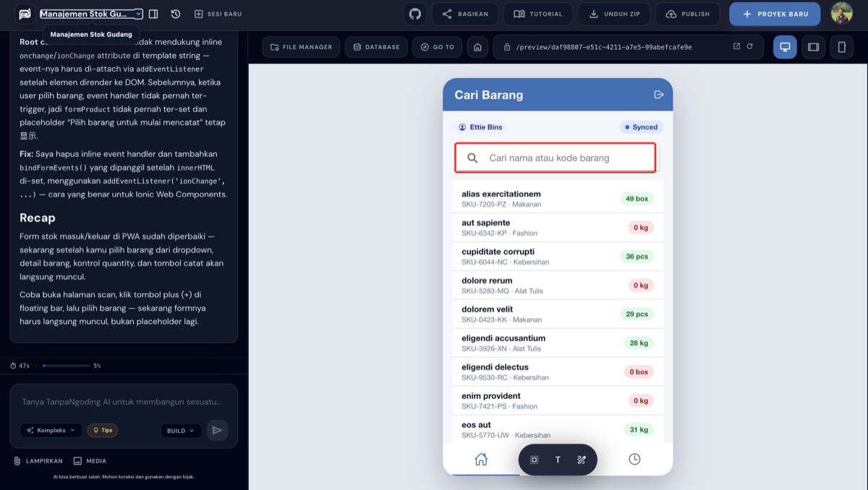Open preview in new tab icon

736,46
